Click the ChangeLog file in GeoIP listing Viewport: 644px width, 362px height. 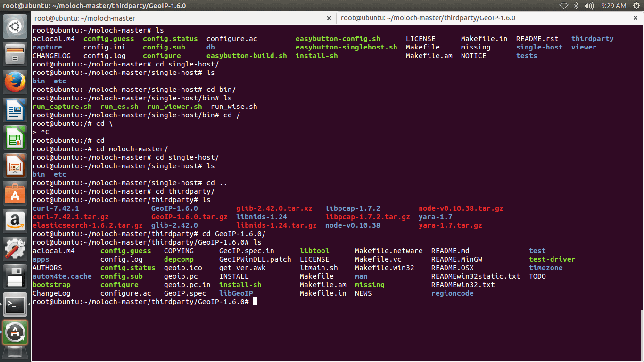(x=51, y=293)
